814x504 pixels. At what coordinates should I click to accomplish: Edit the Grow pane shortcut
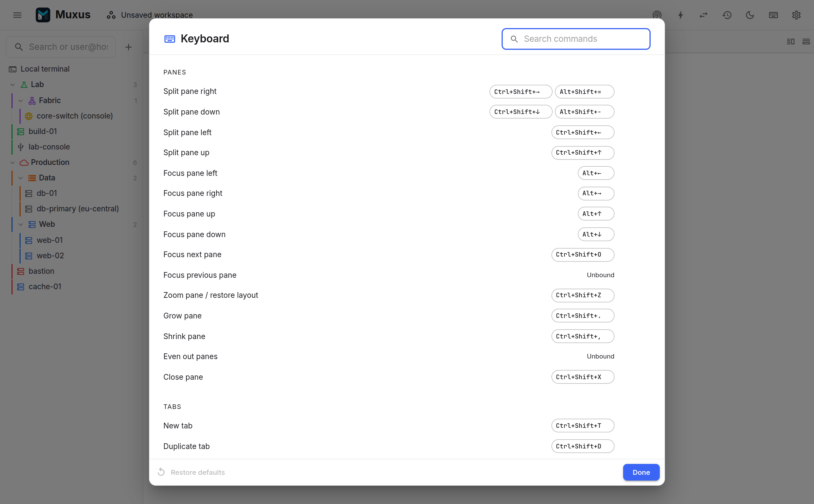583,316
